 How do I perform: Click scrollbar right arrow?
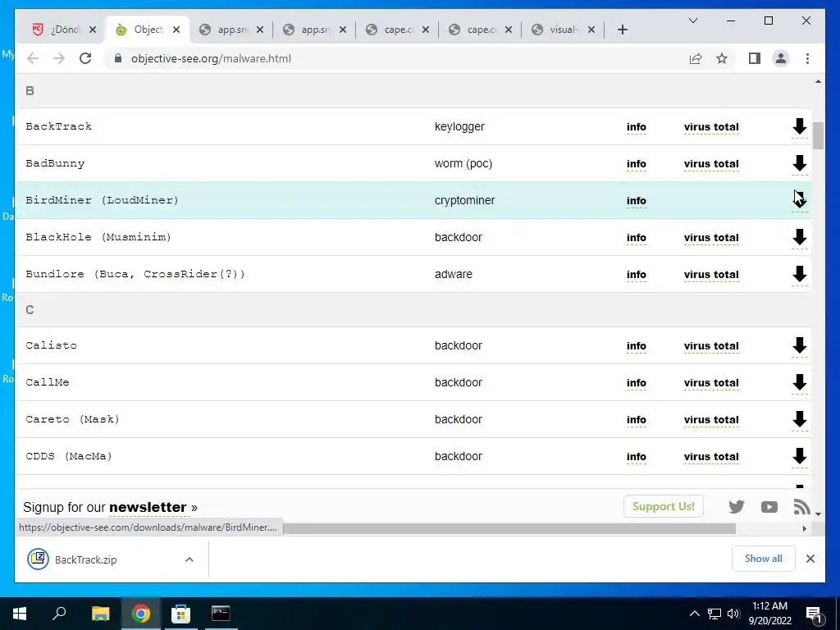pyautogui.click(x=804, y=529)
